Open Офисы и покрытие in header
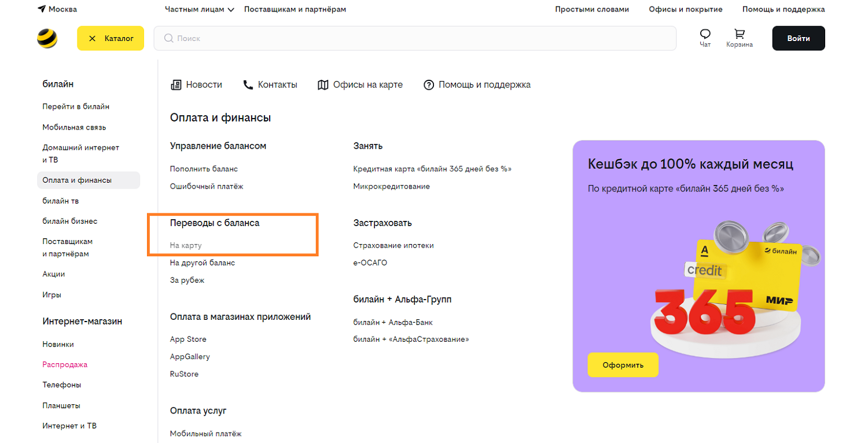Screen dimensions: 868x443 click(686, 9)
